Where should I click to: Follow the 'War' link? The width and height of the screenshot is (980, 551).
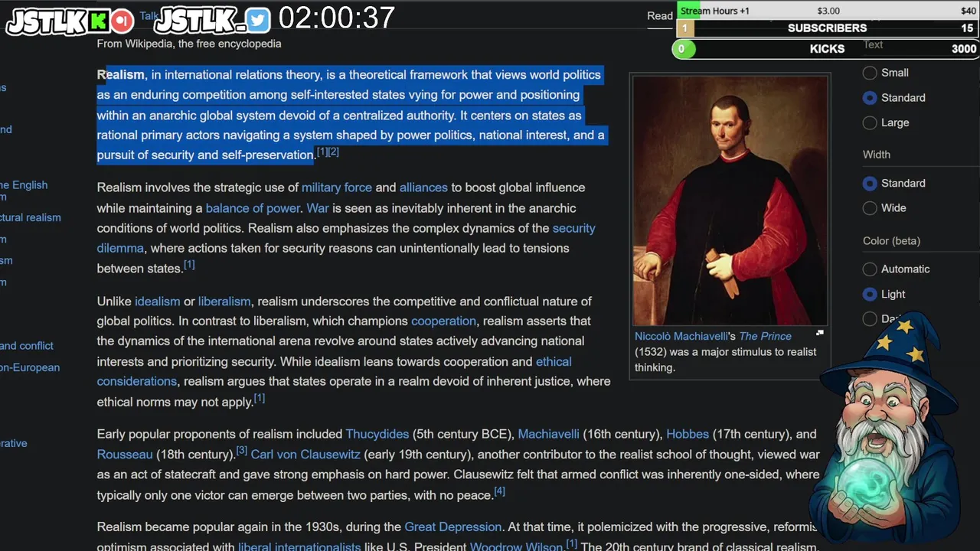318,208
